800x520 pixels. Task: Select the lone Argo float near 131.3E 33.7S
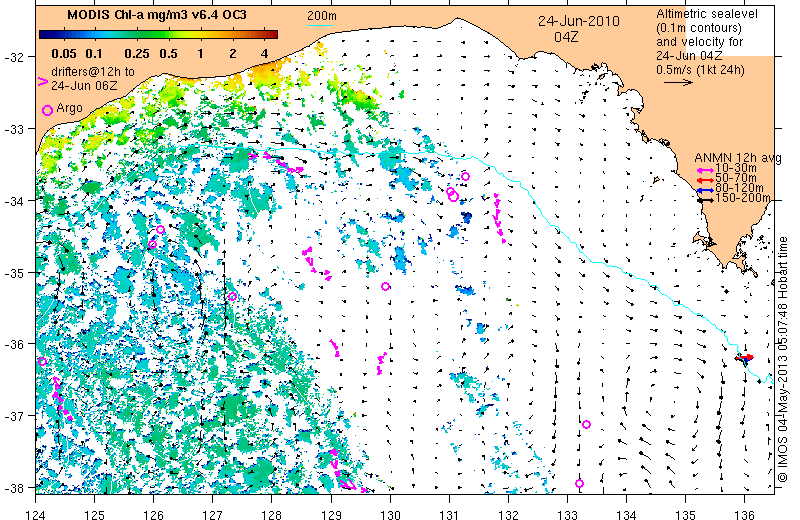coord(465,177)
